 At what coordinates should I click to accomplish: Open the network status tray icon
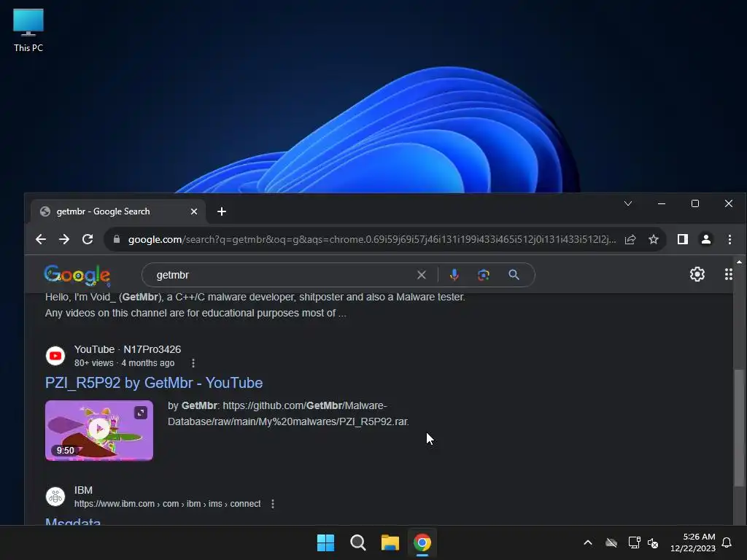634,542
